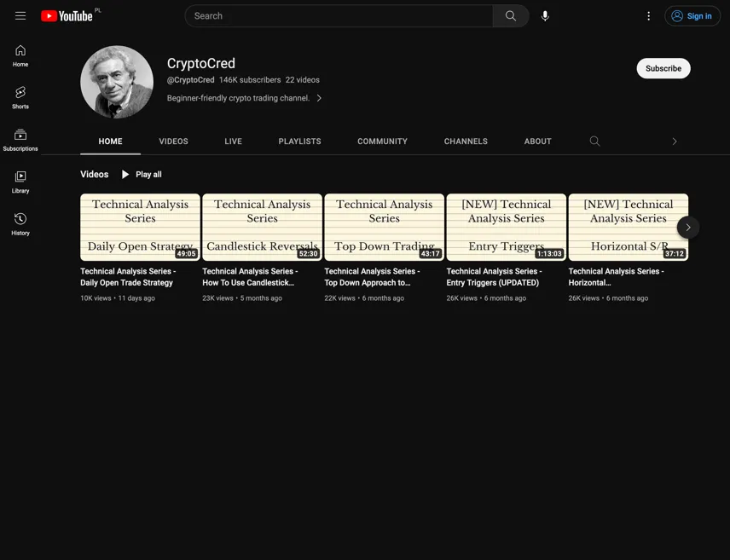Open the Horizontal S/R thumbnail
This screenshot has width=730, height=560.
628,228
